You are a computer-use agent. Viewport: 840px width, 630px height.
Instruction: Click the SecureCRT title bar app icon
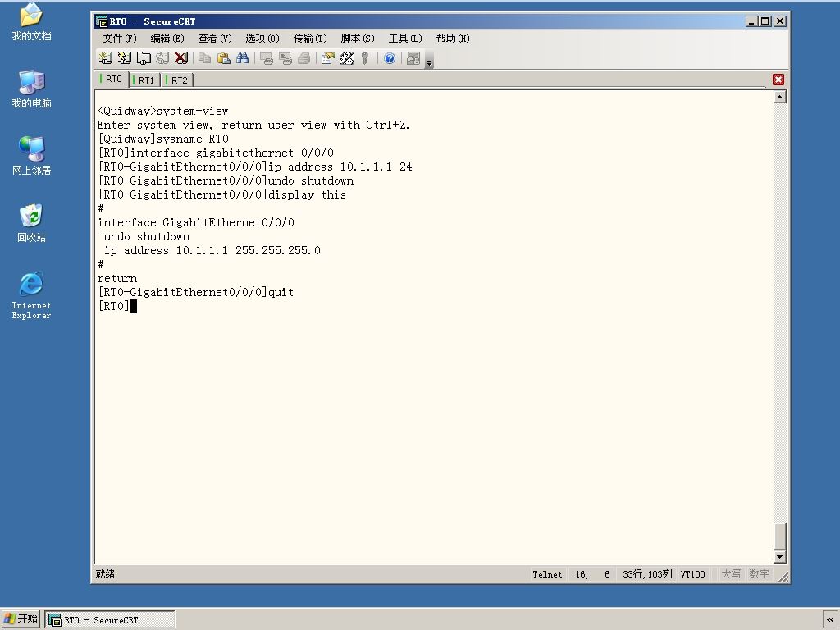(x=101, y=21)
